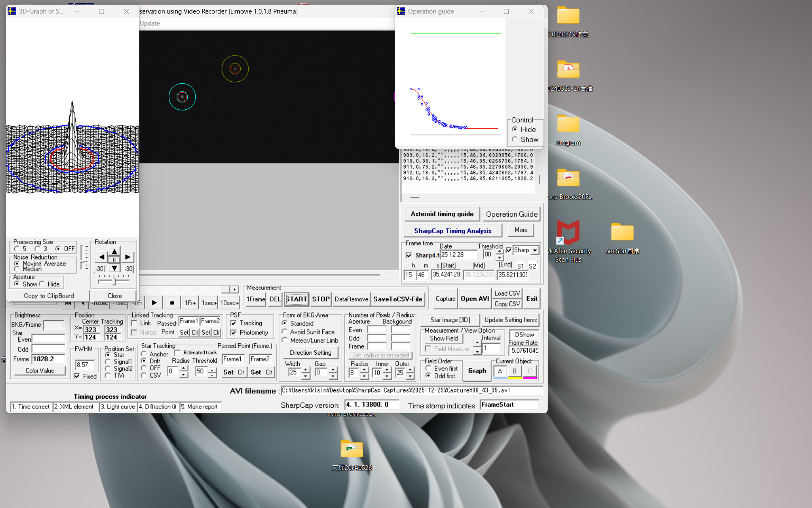Rotate 3D graph down with arrow

click(x=115, y=268)
